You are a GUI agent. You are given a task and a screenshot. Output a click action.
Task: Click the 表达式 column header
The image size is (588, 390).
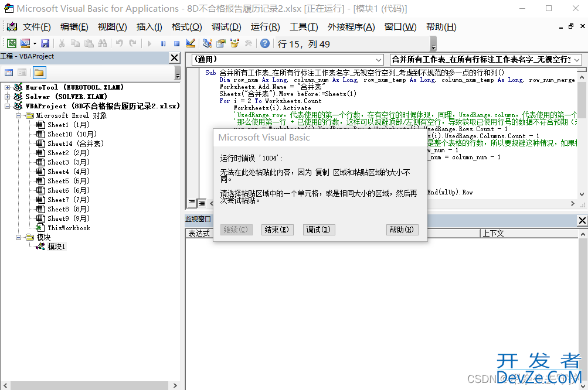(199, 234)
